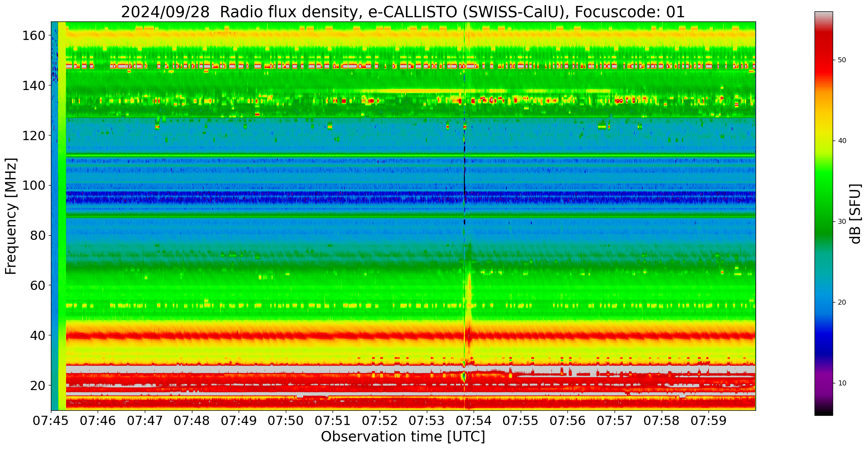Click the 07:51 time tick label
Image resolution: width=868 pixels, height=449 pixels.
point(333,420)
